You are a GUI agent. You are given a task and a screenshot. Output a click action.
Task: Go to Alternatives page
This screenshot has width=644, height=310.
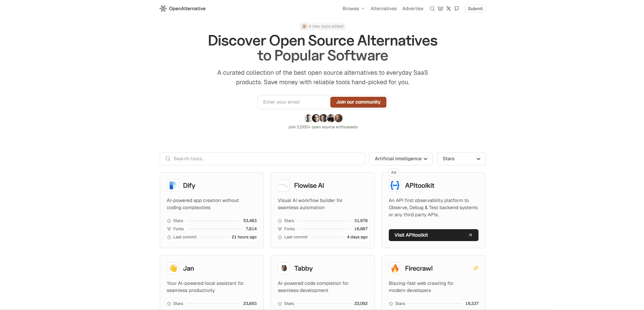pos(384,8)
